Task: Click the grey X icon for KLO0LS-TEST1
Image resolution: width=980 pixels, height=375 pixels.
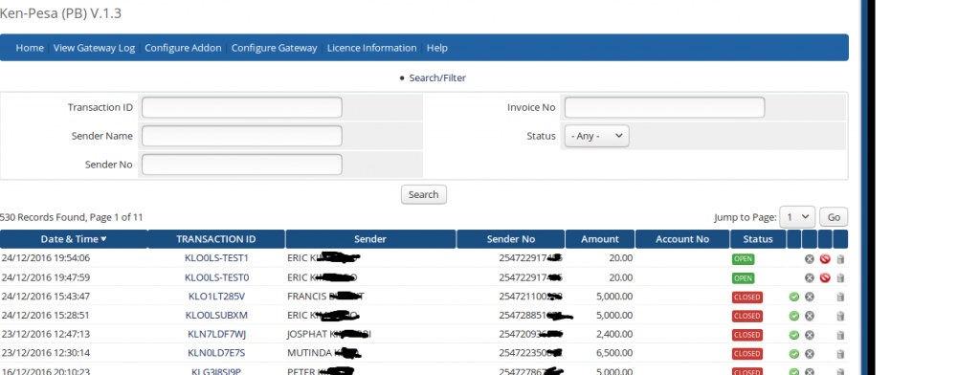Action: (810, 258)
